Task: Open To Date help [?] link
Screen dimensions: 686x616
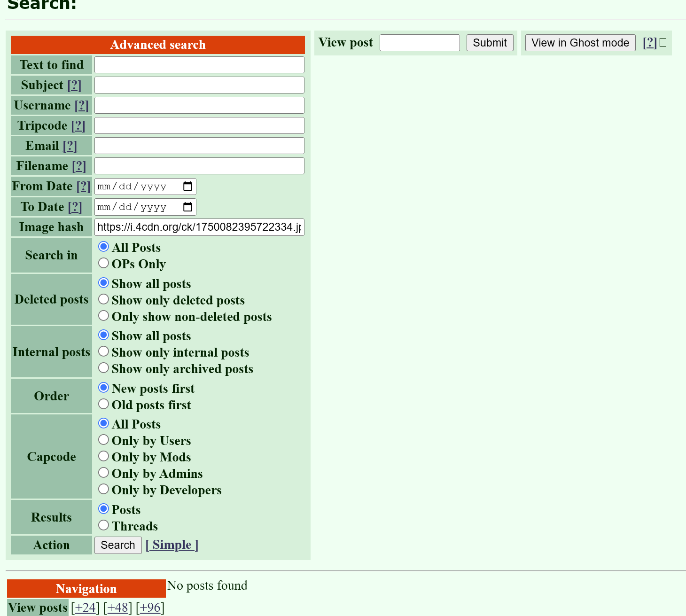Action: coord(75,207)
